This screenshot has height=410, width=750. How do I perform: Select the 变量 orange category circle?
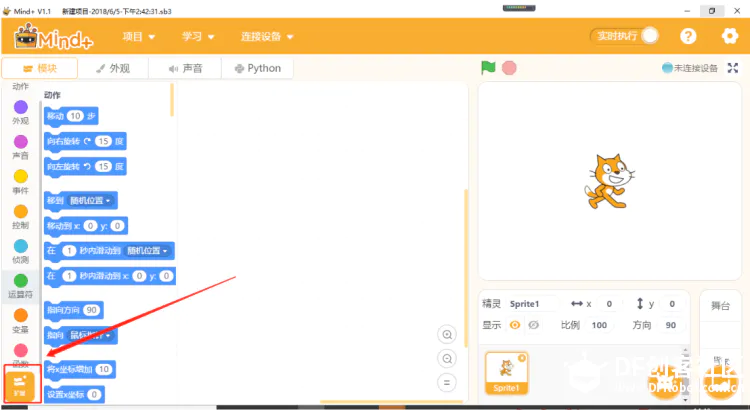pyautogui.click(x=21, y=315)
